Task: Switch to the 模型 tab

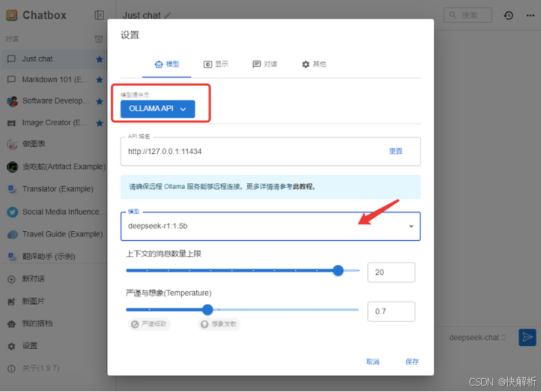Action: [167, 64]
